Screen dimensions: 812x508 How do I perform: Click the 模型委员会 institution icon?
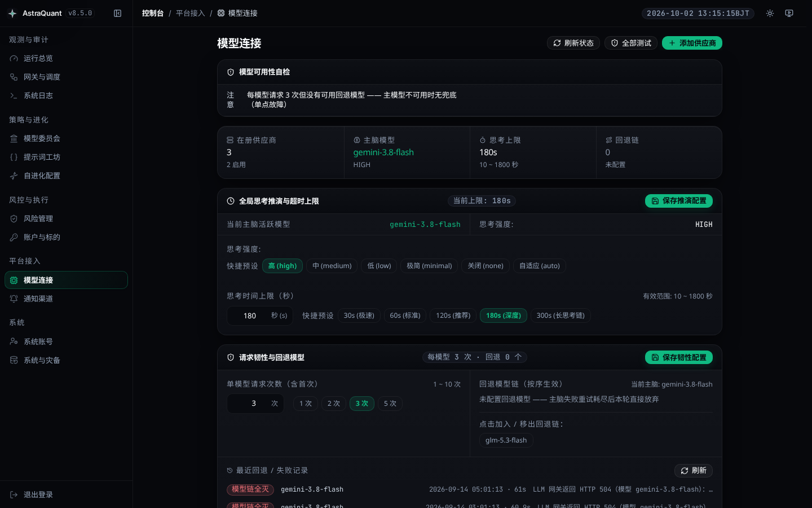(x=14, y=138)
